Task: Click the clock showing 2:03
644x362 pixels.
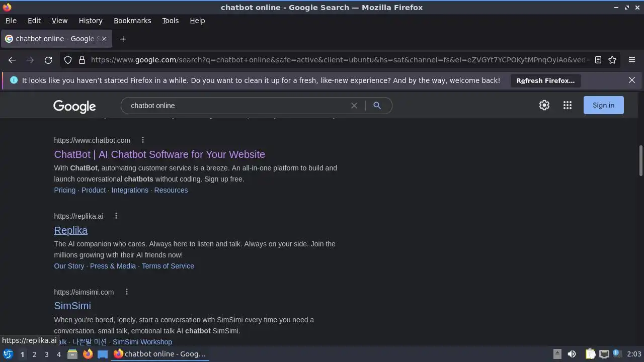Action: coord(634,354)
